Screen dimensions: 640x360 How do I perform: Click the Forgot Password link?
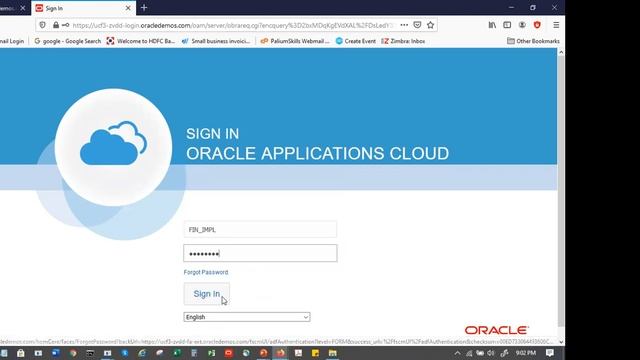click(x=206, y=272)
